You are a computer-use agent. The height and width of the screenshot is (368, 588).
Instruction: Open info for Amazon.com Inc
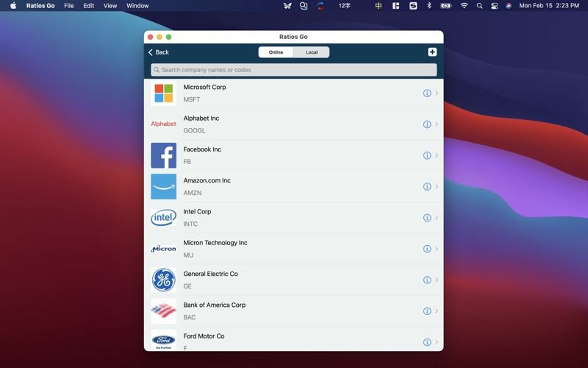point(427,187)
